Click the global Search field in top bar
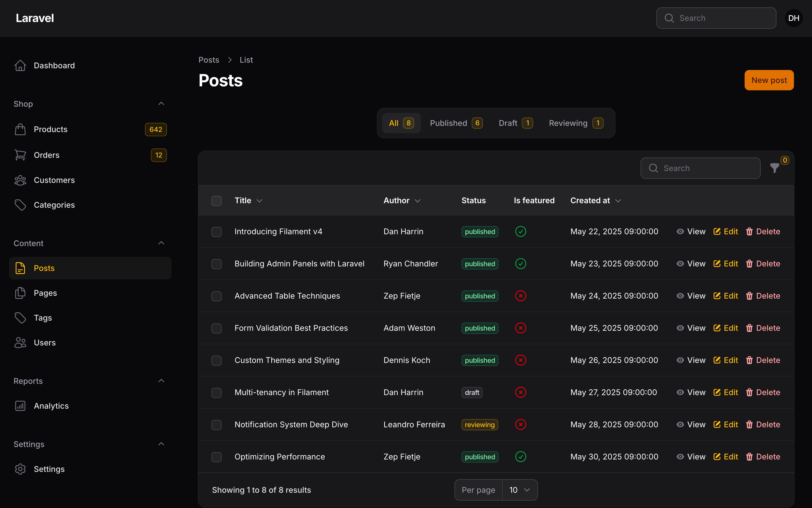 click(x=716, y=18)
